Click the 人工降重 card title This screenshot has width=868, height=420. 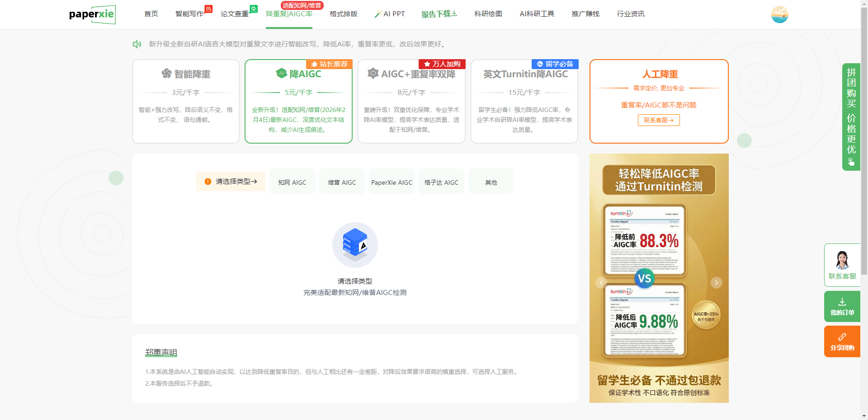[x=660, y=74]
